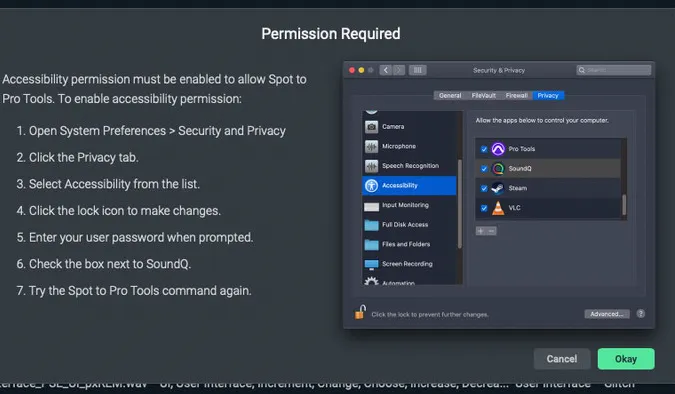Image resolution: width=675 pixels, height=394 pixels.
Task: Click the orange padlock icon
Action: 360,312
